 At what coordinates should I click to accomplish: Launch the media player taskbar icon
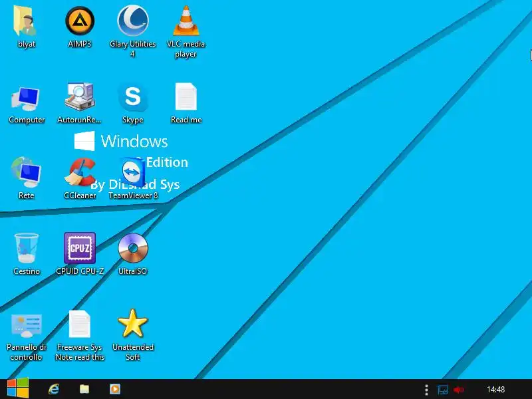pyautogui.click(x=115, y=389)
